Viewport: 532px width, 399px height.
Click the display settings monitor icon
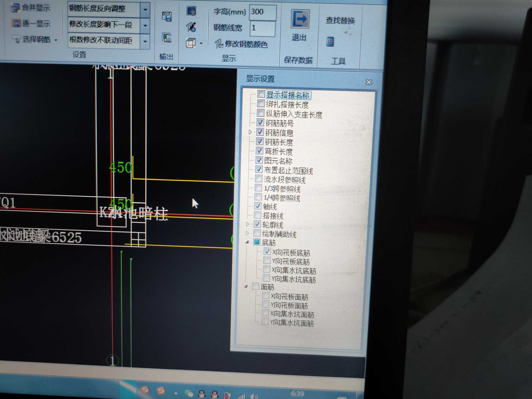[191, 11]
